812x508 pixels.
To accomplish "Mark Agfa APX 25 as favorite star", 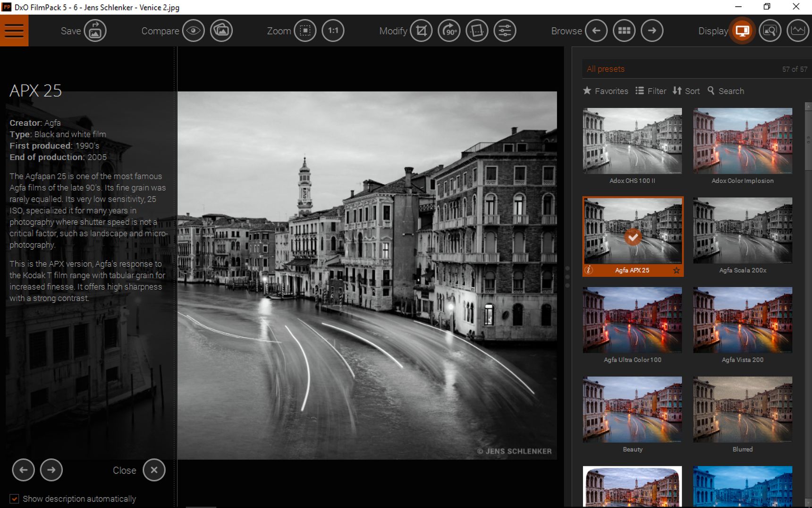I will click(x=677, y=270).
